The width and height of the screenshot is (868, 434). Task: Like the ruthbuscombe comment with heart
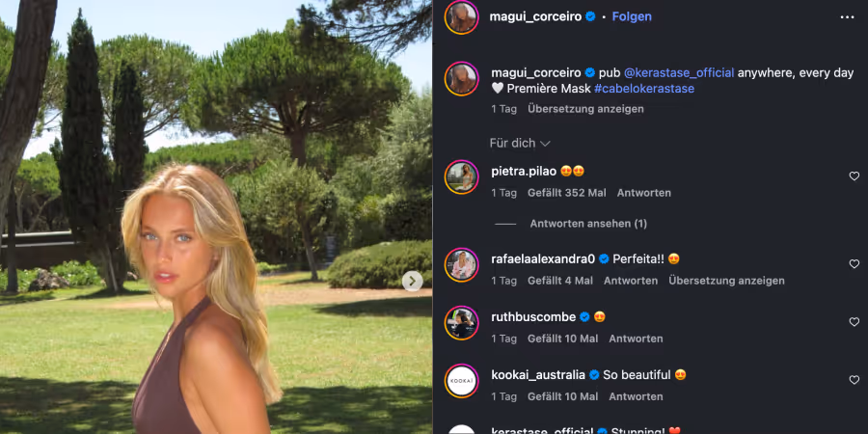[x=854, y=321]
